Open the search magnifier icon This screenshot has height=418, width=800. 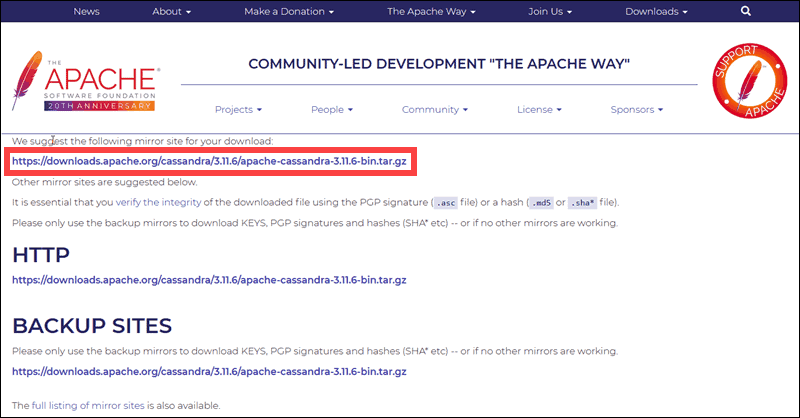pyautogui.click(x=745, y=11)
